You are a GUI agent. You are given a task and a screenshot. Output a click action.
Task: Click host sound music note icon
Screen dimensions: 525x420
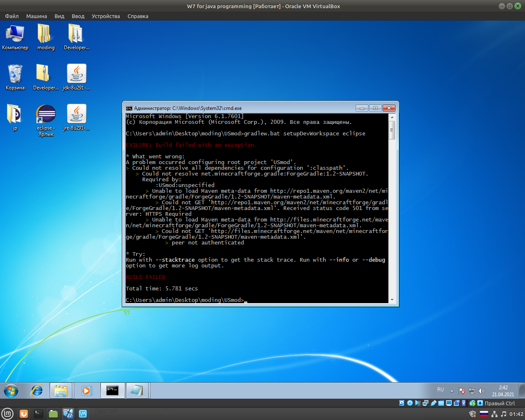[x=504, y=414]
